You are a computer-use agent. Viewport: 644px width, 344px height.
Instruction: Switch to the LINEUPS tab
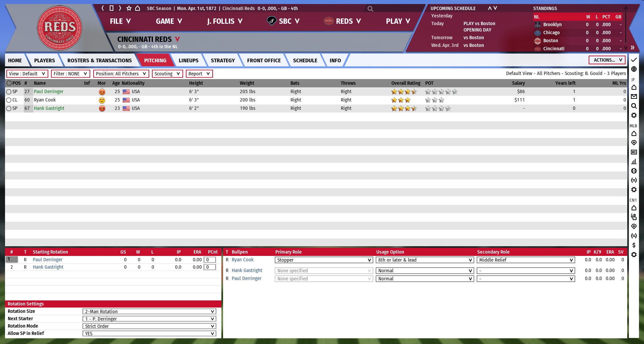188,61
